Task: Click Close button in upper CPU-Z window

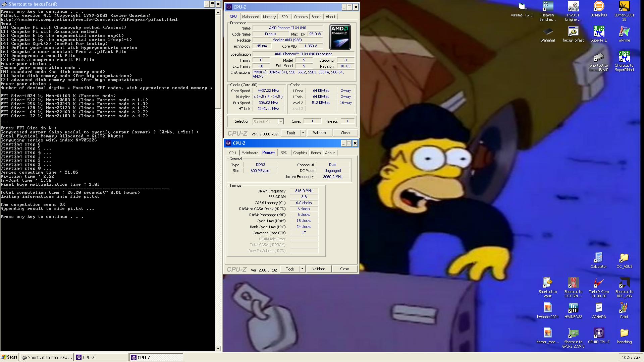Action: 345,133
